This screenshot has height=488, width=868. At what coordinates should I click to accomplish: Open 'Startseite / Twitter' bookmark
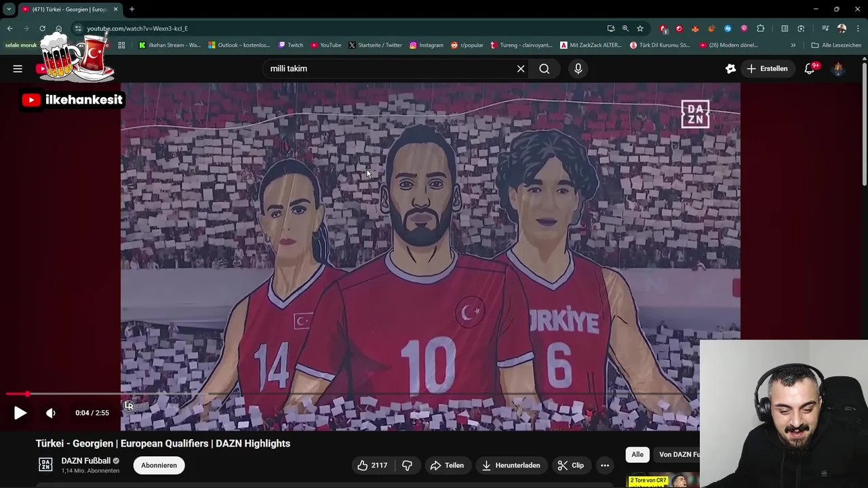pos(375,45)
